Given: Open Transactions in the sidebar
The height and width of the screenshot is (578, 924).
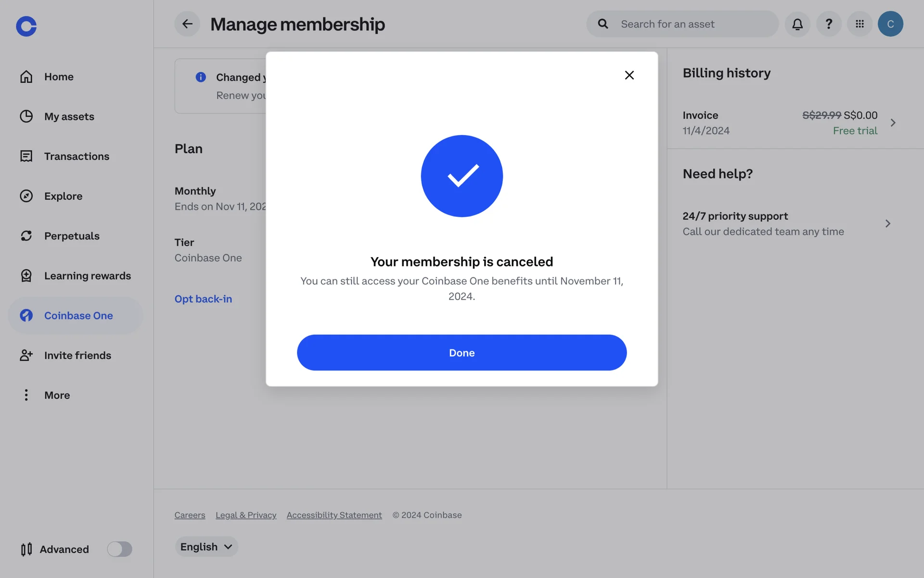Looking at the screenshot, I should (x=77, y=156).
